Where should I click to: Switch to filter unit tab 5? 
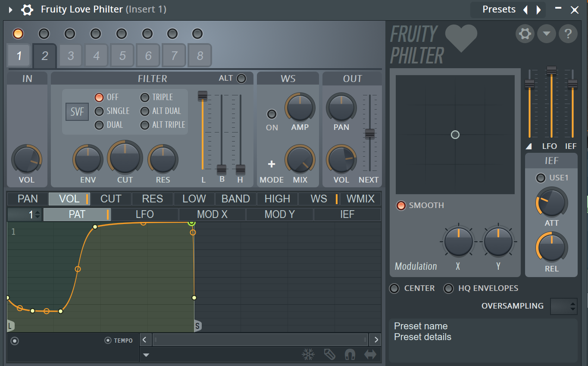[x=122, y=56]
